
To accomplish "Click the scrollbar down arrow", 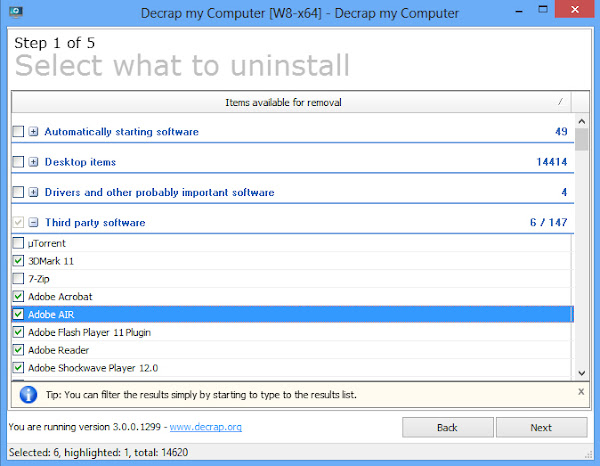I will point(582,373).
